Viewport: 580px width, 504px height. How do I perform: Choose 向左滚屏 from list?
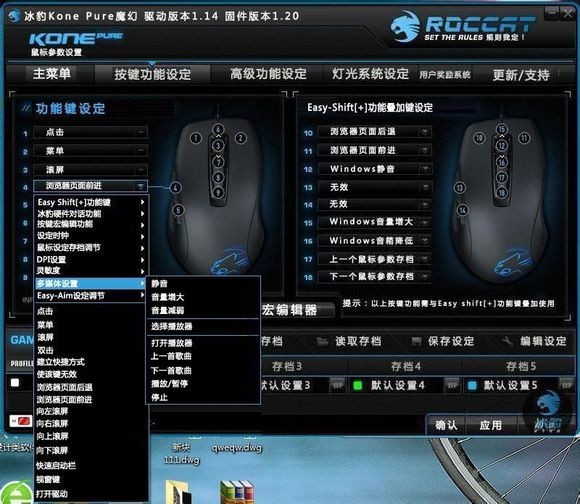52,411
